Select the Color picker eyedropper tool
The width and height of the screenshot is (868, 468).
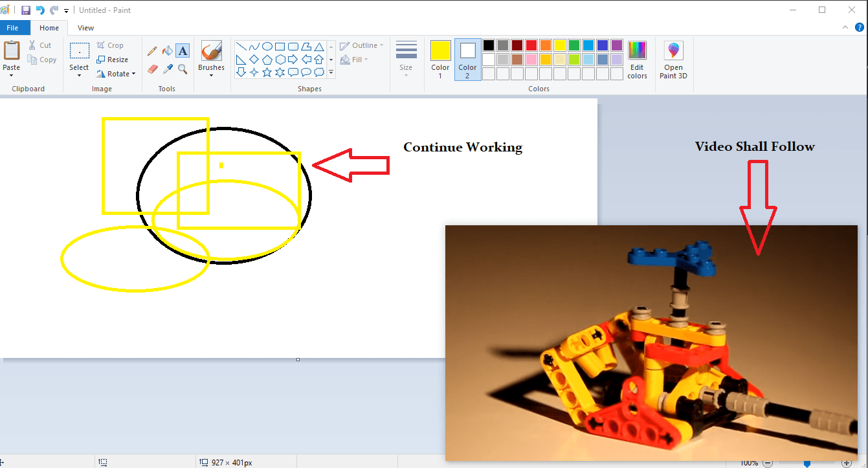click(168, 69)
